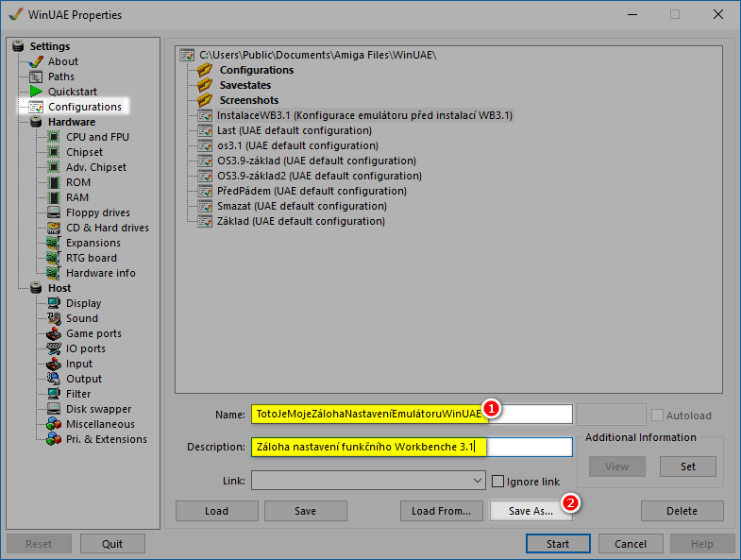Open Game ports joystick icon
The height and width of the screenshot is (560, 741).
[54, 333]
